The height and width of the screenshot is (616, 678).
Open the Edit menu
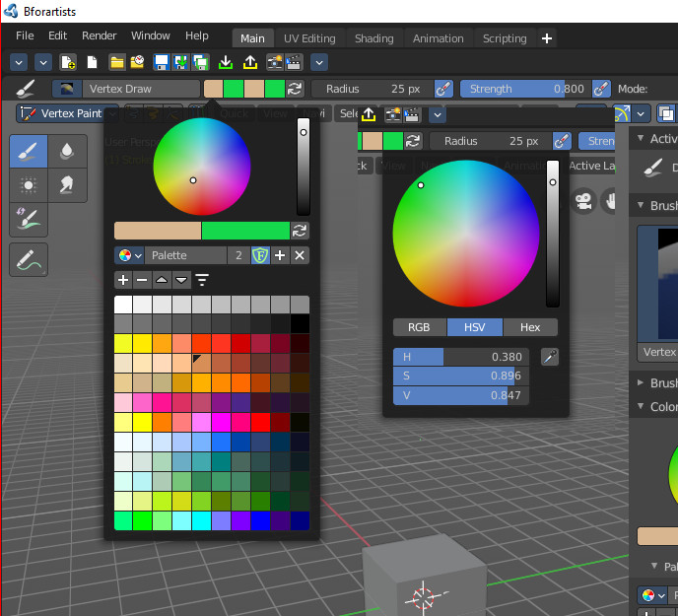[57, 35]
